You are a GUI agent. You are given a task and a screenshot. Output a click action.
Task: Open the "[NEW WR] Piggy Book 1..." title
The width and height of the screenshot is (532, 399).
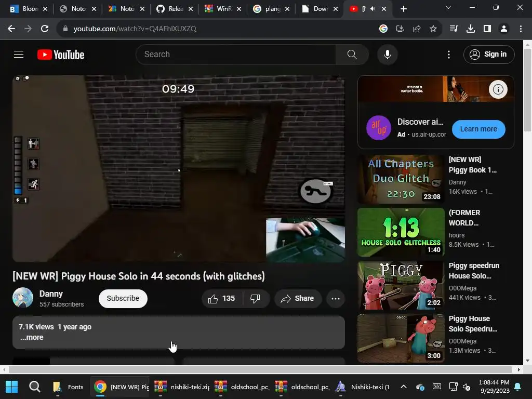click(x=472, y=165)
